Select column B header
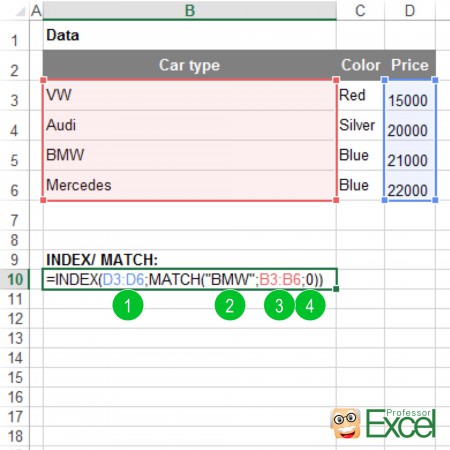 [190, 11]
